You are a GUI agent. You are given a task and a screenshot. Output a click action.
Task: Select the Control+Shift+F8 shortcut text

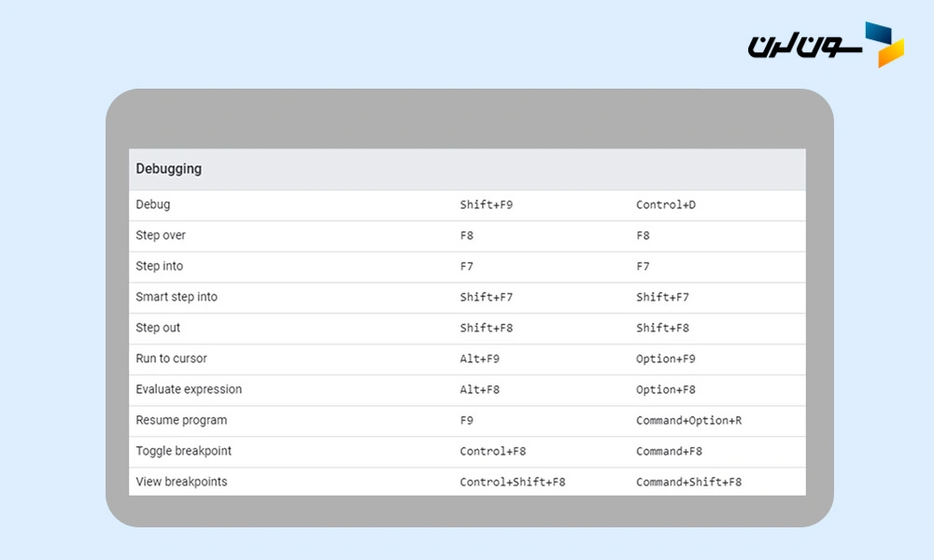pyautogui.click(x=512, y=482)
